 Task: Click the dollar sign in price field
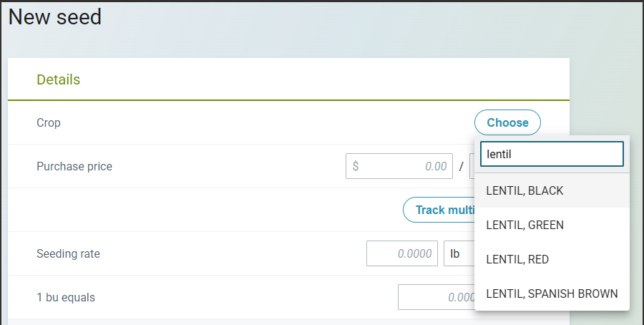[356, 166]
